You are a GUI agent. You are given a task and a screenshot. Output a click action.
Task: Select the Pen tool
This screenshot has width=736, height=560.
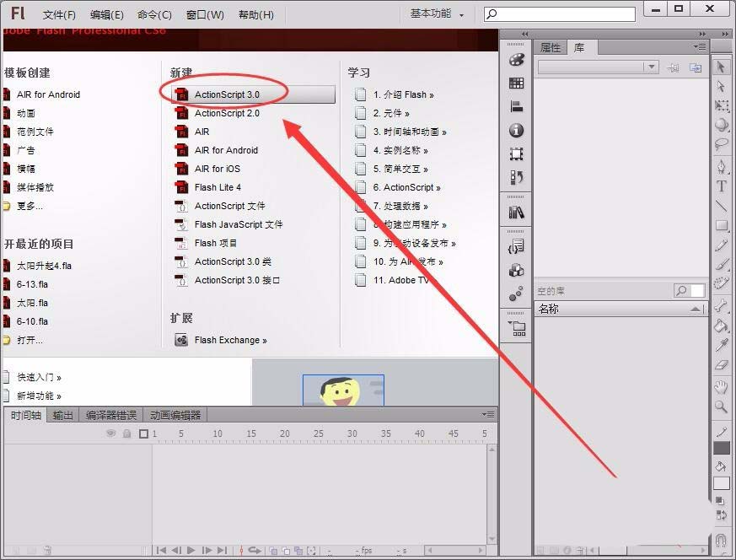point(722,166)
